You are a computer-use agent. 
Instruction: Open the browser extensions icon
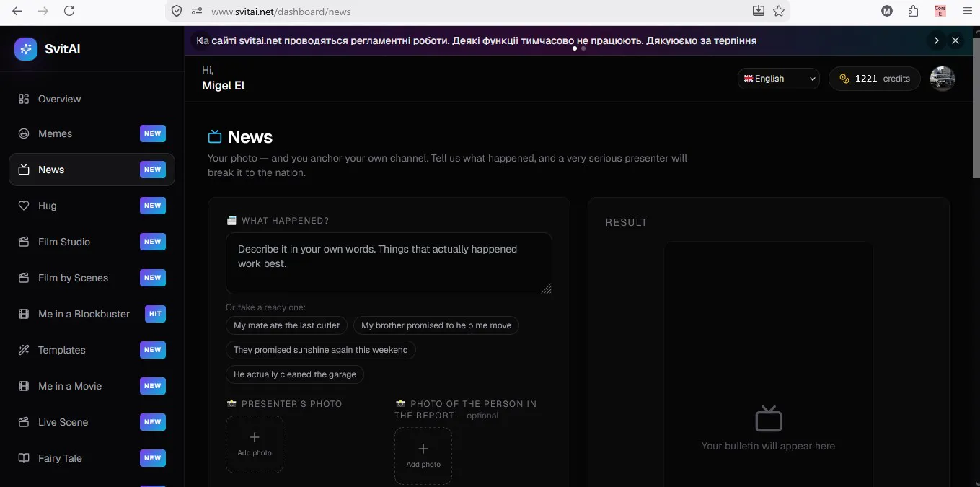(x=914, y=11)
